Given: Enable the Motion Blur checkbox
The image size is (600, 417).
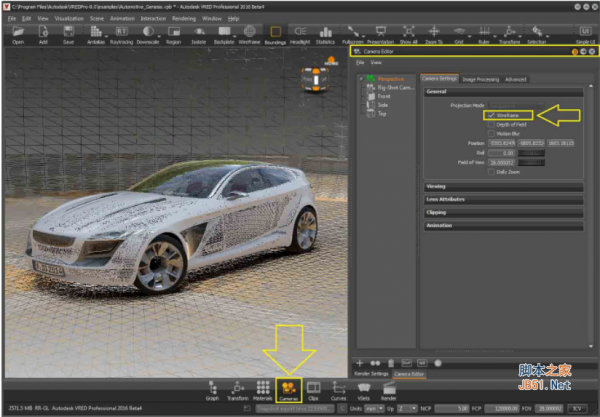Looking at the screenshot, I should coord(489,132).
